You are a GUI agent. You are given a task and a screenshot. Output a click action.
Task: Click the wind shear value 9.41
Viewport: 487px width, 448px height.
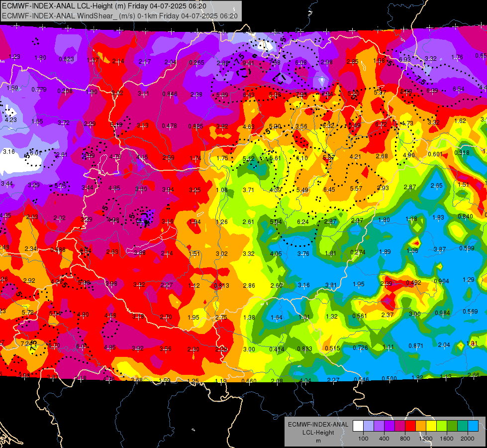point(248,63)
